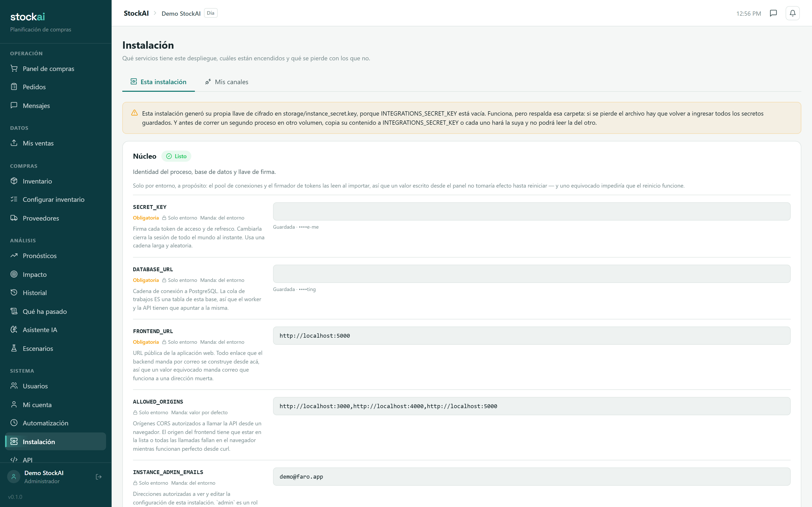Open the notifications bell icon
The image size is (812, 507).
[792, 13]
